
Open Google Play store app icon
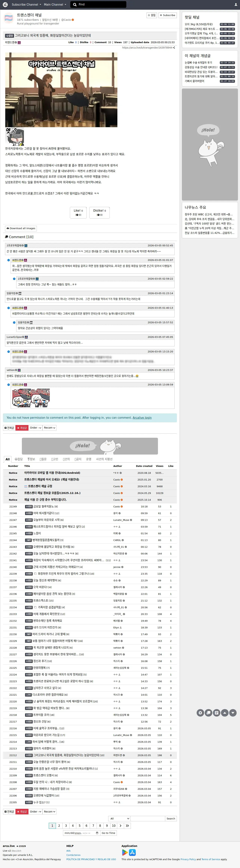click(x=125, y=852)
